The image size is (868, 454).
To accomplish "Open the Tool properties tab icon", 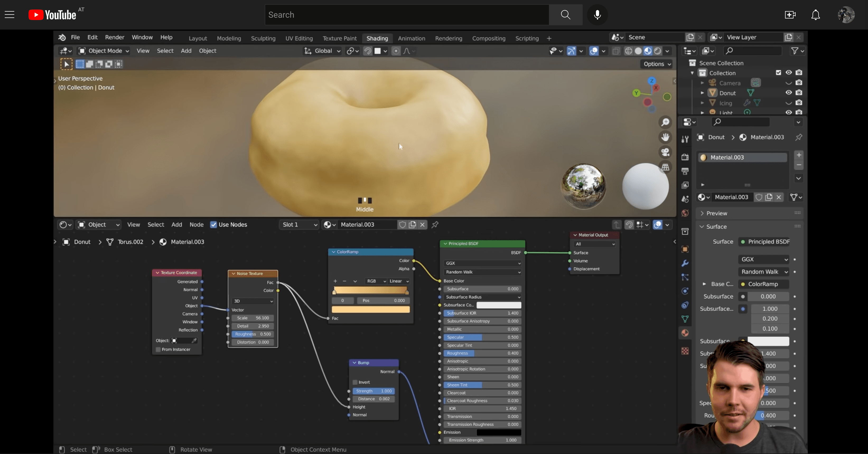I will tap(685, 139).
